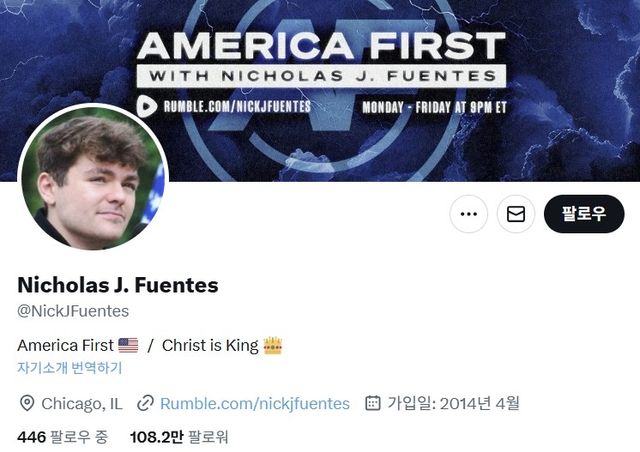
Task: Click the location pin icon
Action: [27, 403]
